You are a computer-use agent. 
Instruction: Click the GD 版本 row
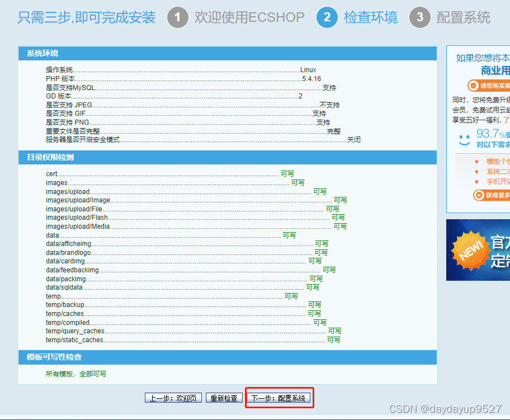click(x=174, y=96)
